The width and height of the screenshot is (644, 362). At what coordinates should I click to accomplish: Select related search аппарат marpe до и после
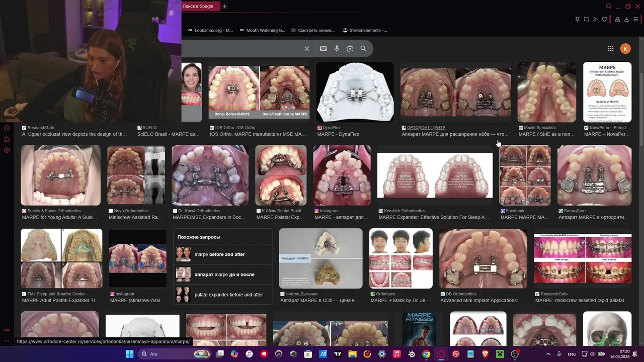tap(222, 275)
